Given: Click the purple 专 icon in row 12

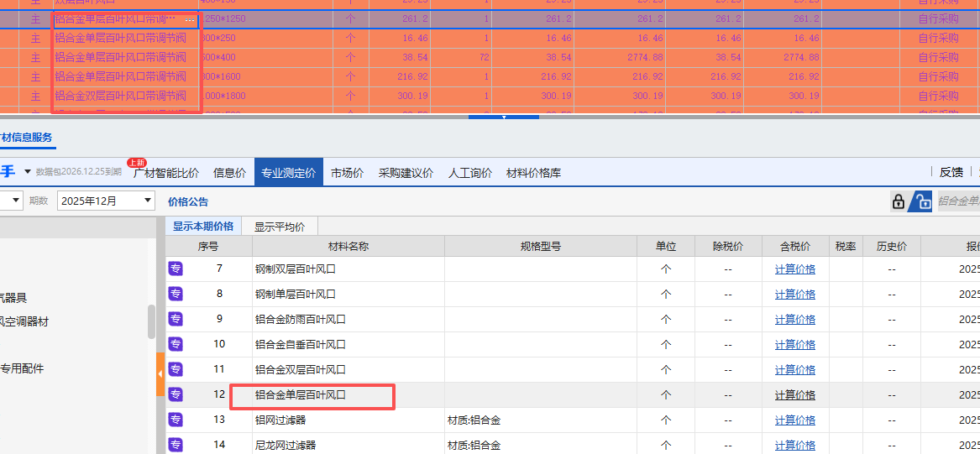Looking at the screenshot, I should coord(176,394).
